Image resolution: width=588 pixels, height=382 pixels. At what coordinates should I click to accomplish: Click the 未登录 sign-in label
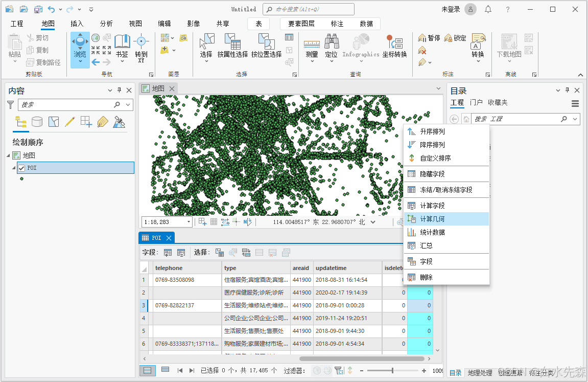[451, 9]
